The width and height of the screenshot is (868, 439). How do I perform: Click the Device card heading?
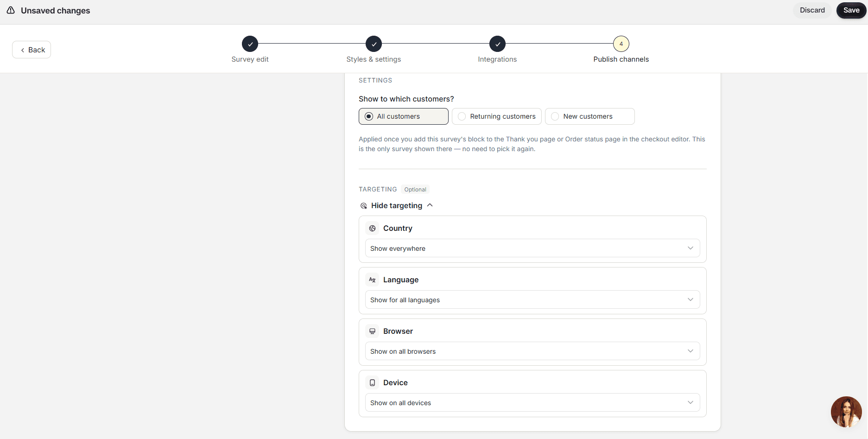click(x=395, y=382)
